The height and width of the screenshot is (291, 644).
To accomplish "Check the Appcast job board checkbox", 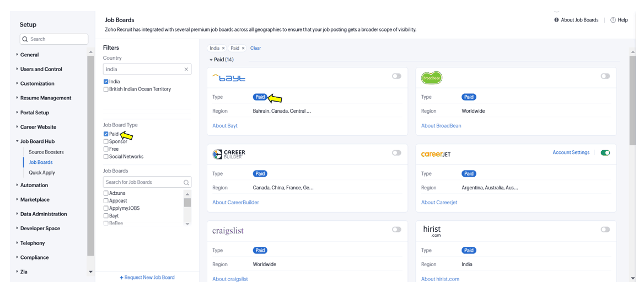I will pos(106,200).
